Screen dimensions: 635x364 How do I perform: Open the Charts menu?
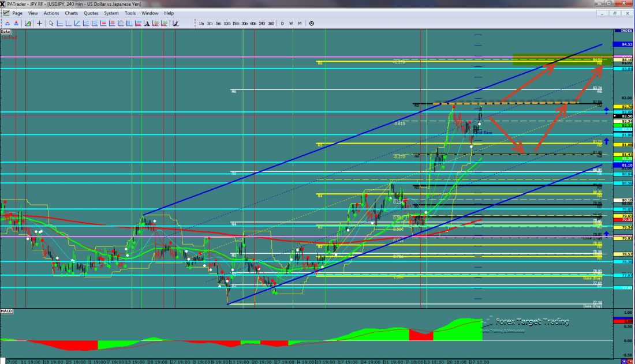71,13
